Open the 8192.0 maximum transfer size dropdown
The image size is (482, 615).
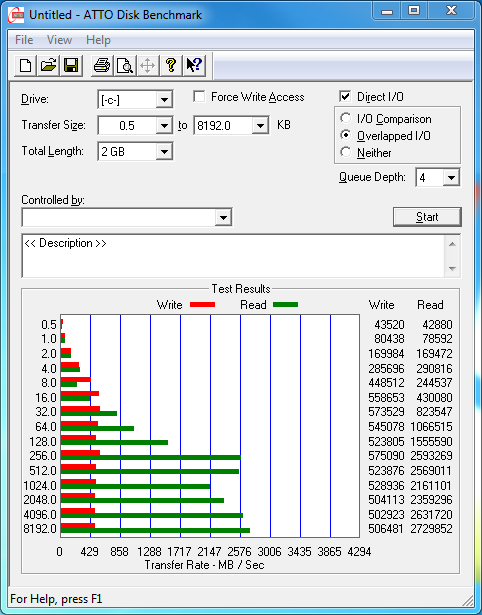260,126
